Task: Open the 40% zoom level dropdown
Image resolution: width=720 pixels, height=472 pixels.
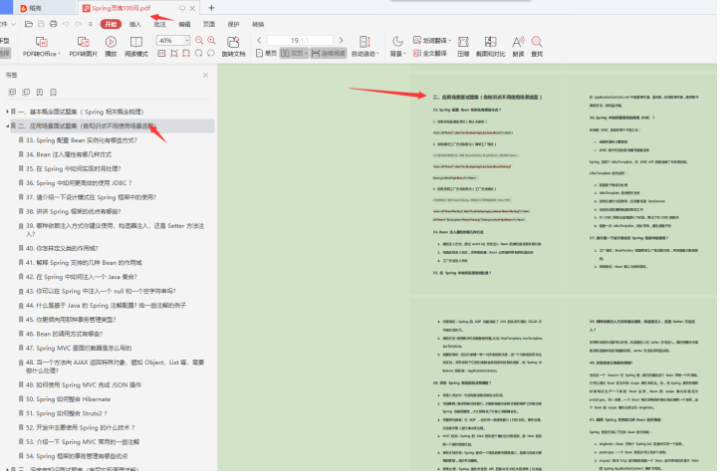Action: tap(186, 40)
